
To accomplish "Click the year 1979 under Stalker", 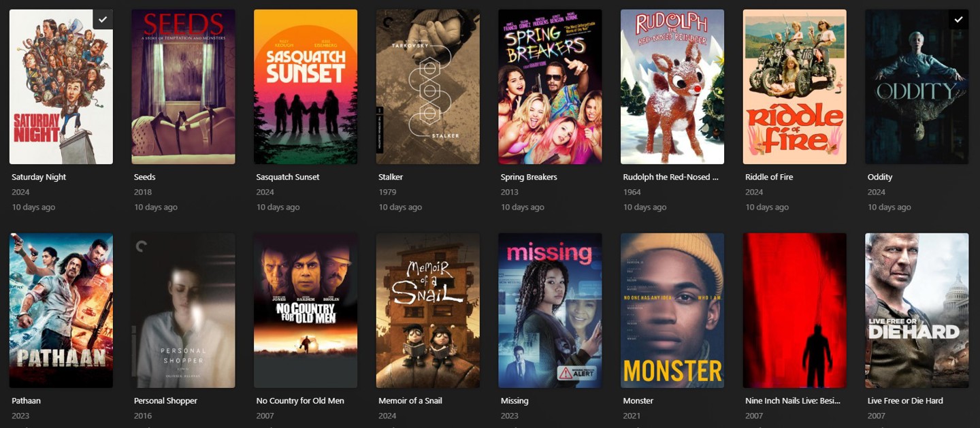I will click(387, 192).
